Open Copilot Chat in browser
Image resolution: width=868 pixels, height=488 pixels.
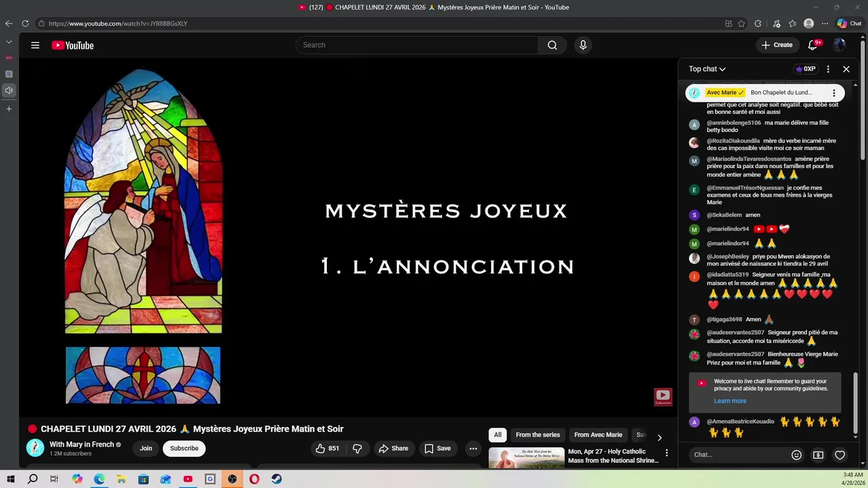(x=849, y=23)
